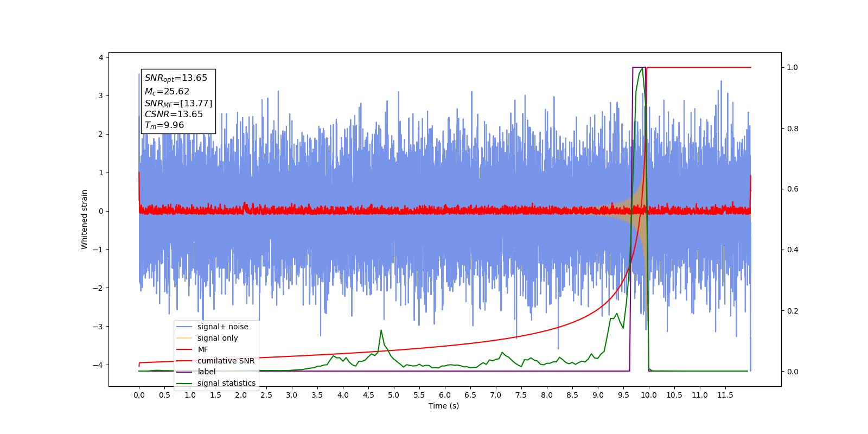The image size is (868, 434).
Task: Click the SNRMF=[13.77] annotation text
Action: 178,103
